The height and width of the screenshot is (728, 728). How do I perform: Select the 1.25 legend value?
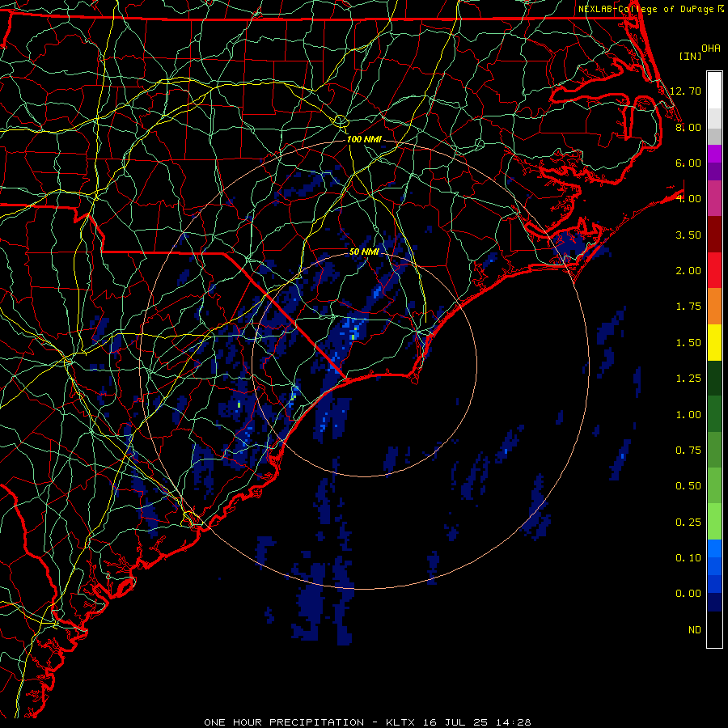[688, 379]
